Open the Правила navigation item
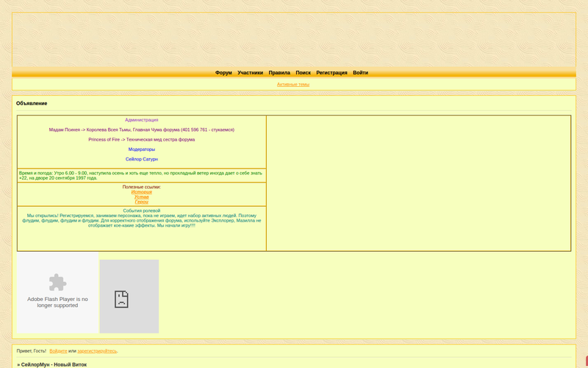Image resolution: width=588 pixels, height=368 pixels. pos(279,73)
